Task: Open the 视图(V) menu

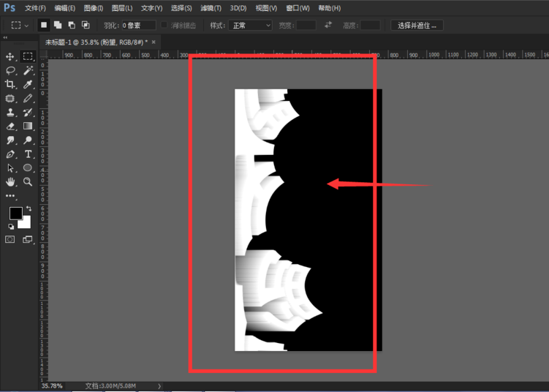Action: coord(266,8)
